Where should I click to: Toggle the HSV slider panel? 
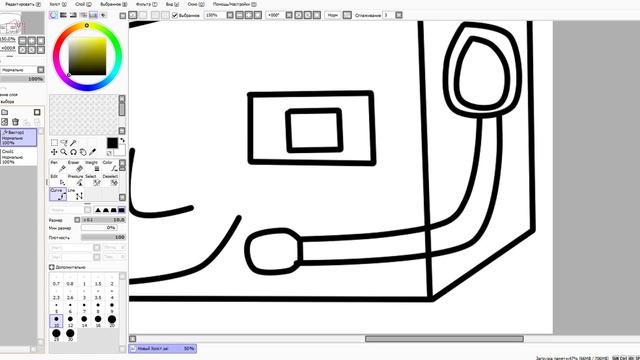pyautogui.click(x=73, y=15)
